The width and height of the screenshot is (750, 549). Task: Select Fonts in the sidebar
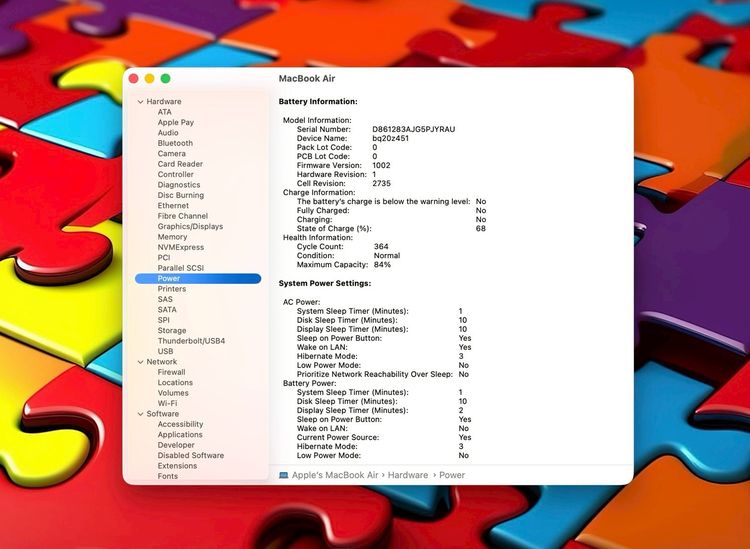[x=167, y=477]
